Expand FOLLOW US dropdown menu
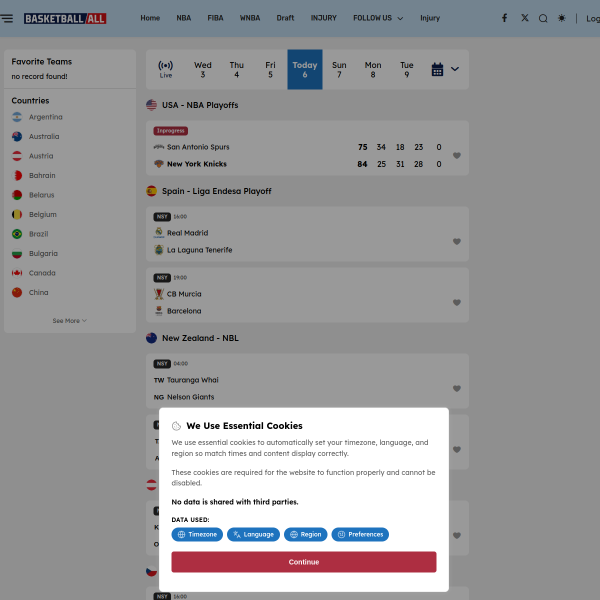The image size is (600, 600). tap(378, 18)
